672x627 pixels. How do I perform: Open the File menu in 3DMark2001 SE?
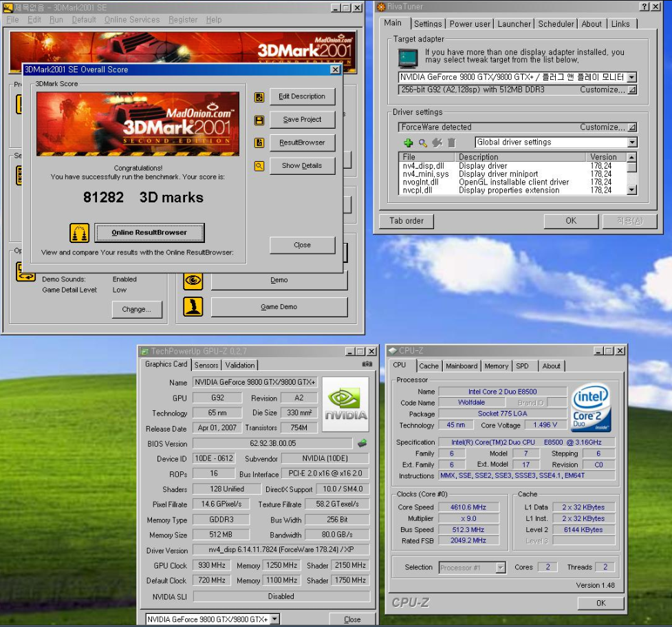[x=12, y=20]
